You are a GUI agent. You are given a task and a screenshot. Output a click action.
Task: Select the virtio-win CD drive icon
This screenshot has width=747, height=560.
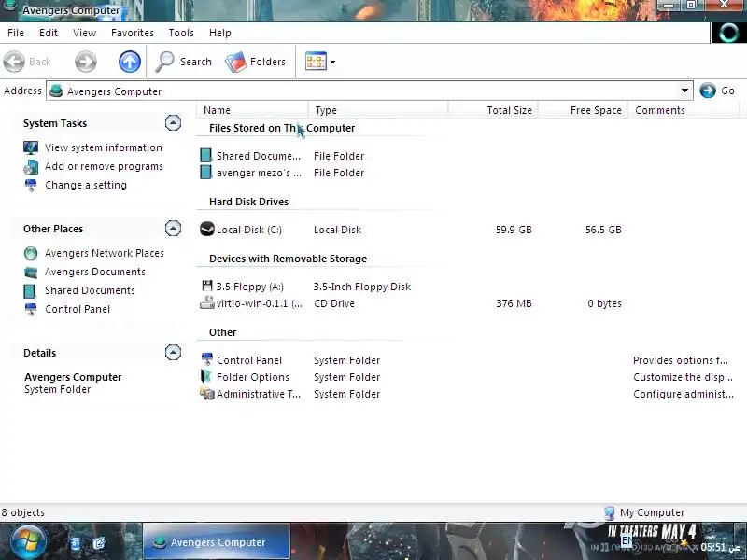(x=206, y=302)
